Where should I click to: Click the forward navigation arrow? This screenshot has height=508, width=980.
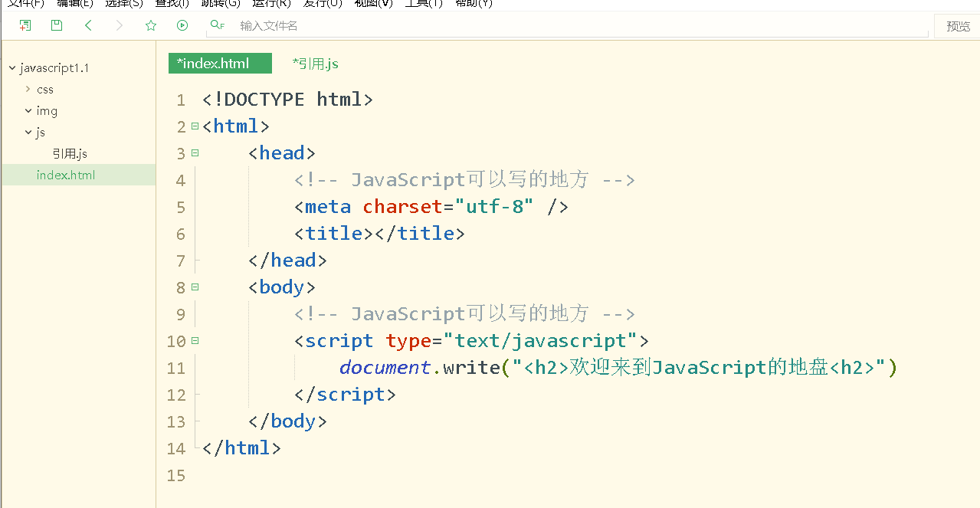(119, 25)
